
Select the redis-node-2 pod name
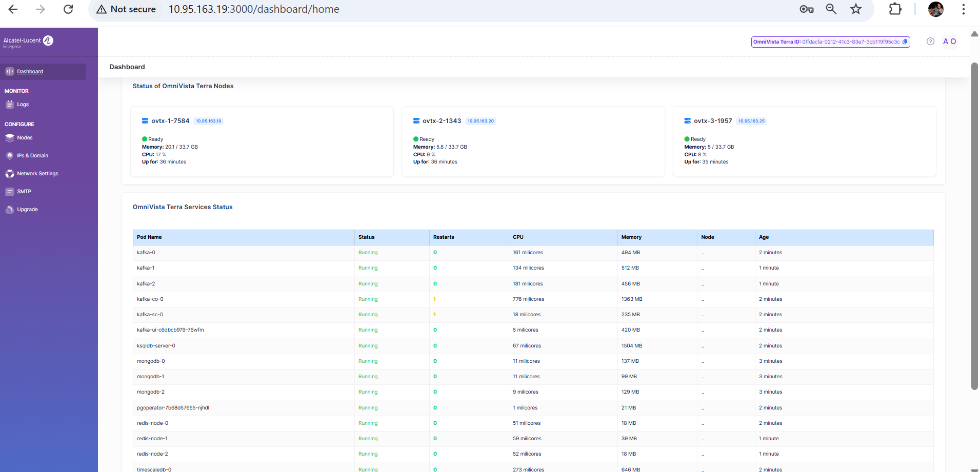tap(152, 454)
